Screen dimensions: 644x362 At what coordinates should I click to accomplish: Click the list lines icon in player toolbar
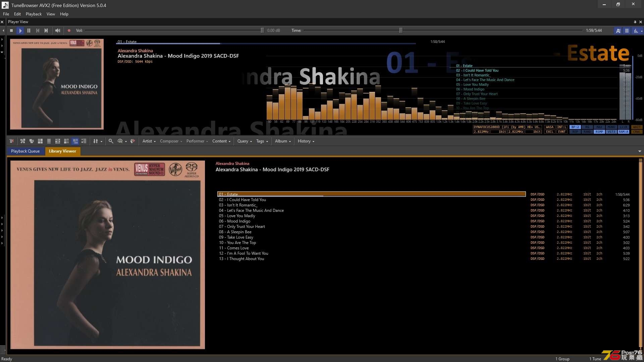pyautogui.click(x=627, y=31)
